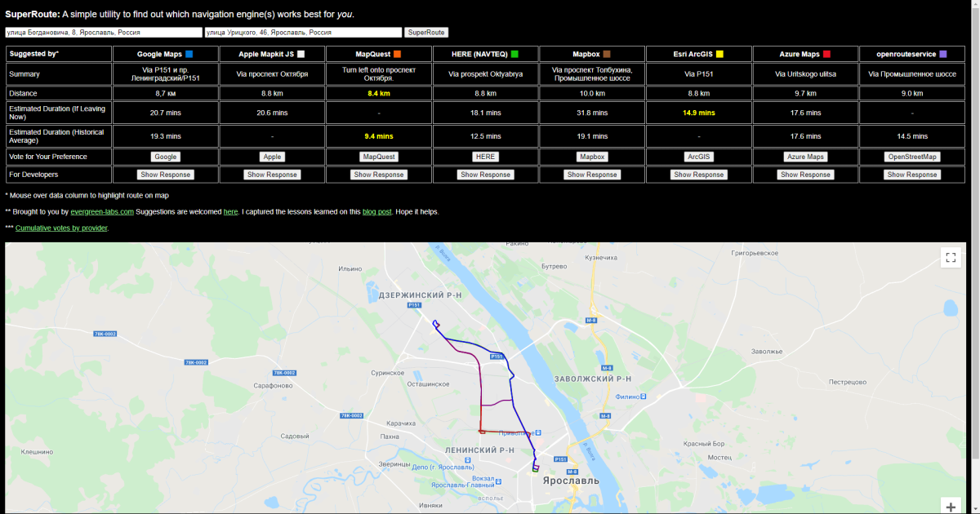Click 'Vote for Your Preference' row label
Image resolution: width=980 pixels, height=514 pixels.
[x=59, y=157]
